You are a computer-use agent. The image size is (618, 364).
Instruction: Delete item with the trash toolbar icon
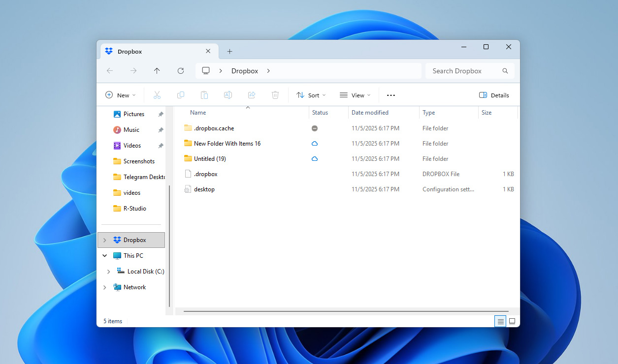coord(275,94)
